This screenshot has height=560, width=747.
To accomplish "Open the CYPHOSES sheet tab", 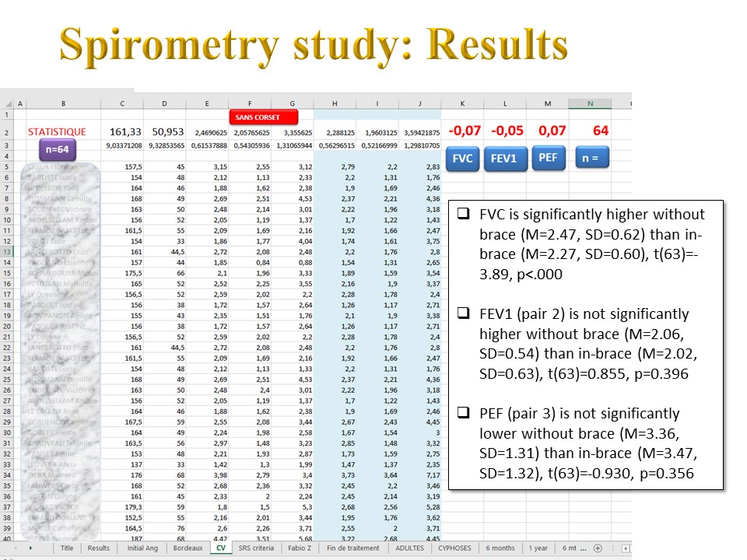I will tap(454, 548).
